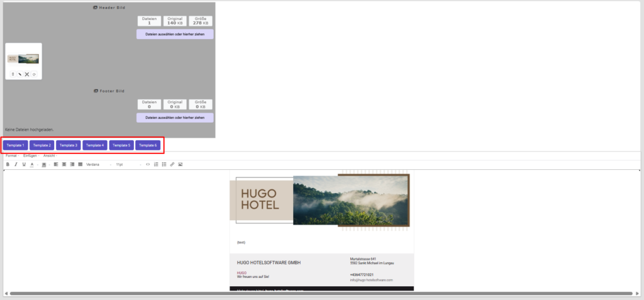The height and width of the screenshot is (300, 644).
Task: Apply underline formatting
Action: click(x=24, y=164)
